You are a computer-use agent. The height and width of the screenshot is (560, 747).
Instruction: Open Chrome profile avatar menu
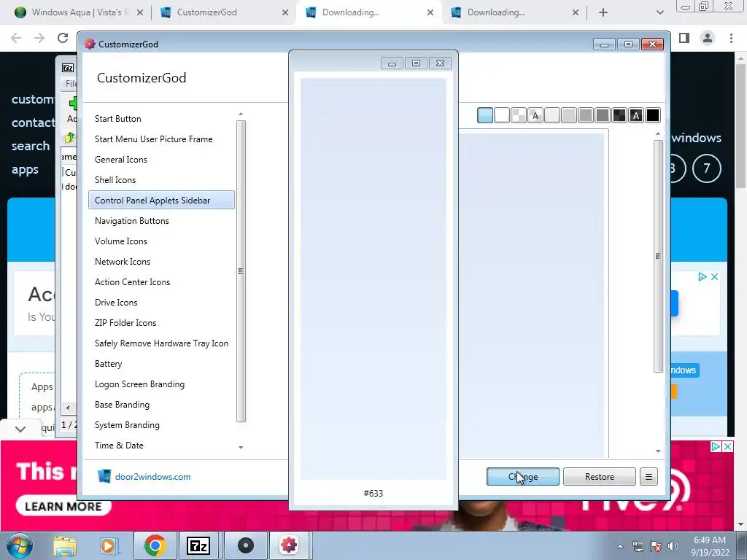click(708, 38)
